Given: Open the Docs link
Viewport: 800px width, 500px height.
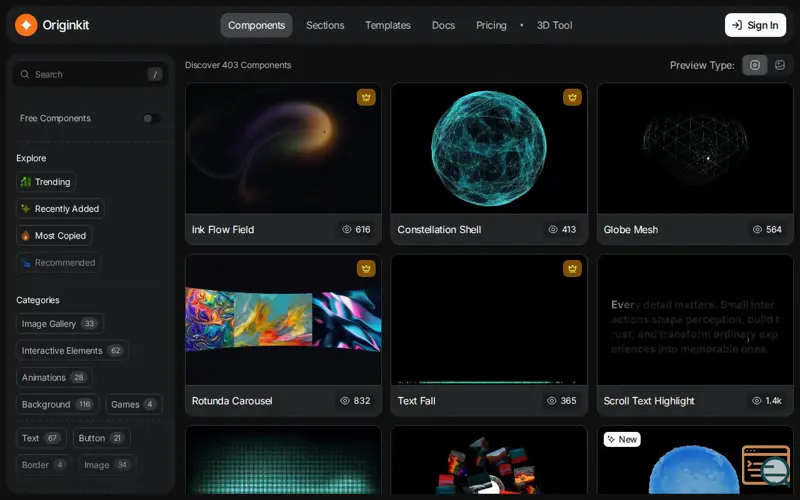Looking at the screenshot, I should (x=443, y=25).
